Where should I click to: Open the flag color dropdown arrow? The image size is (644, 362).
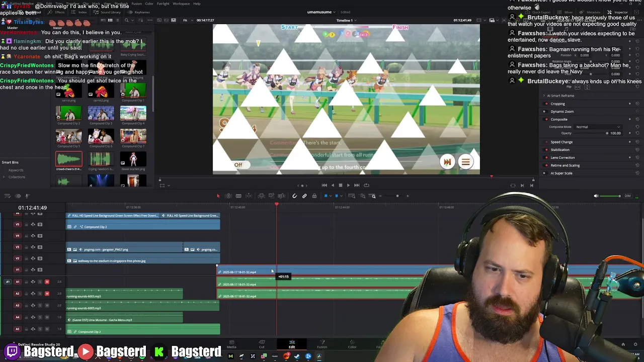[x=331, y=196]
